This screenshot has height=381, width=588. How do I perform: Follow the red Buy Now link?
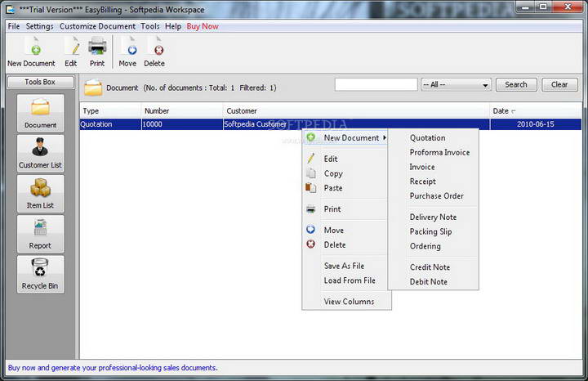point(203,26)
